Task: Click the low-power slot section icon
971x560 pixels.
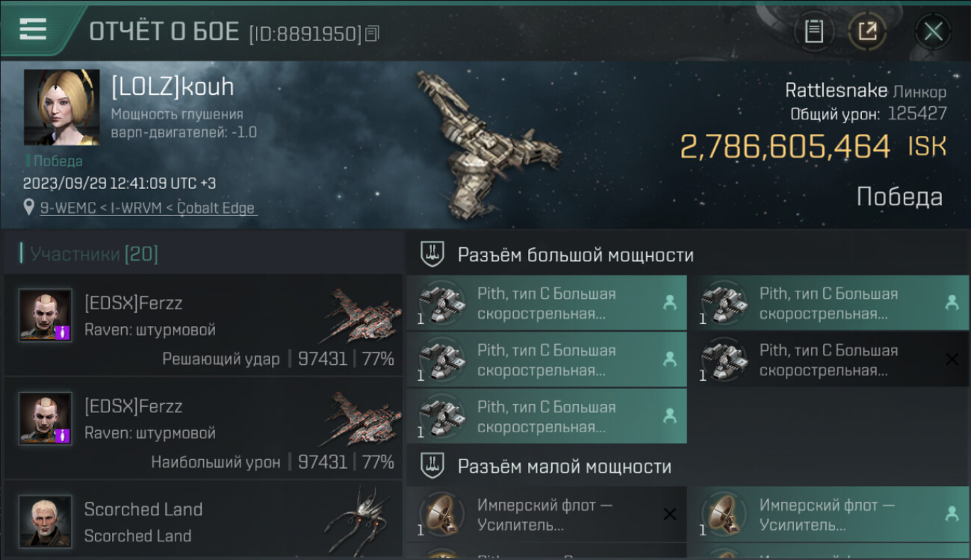Action: [433, 467]
